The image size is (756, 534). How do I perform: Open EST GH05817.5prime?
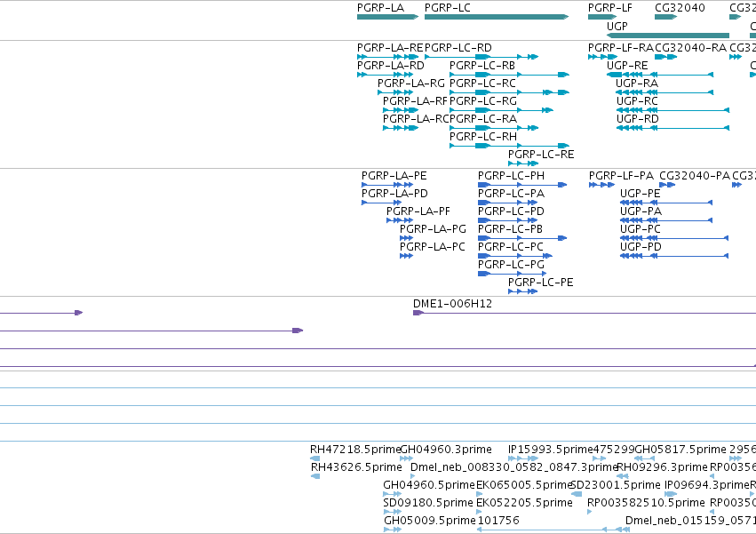coord(680,450)
